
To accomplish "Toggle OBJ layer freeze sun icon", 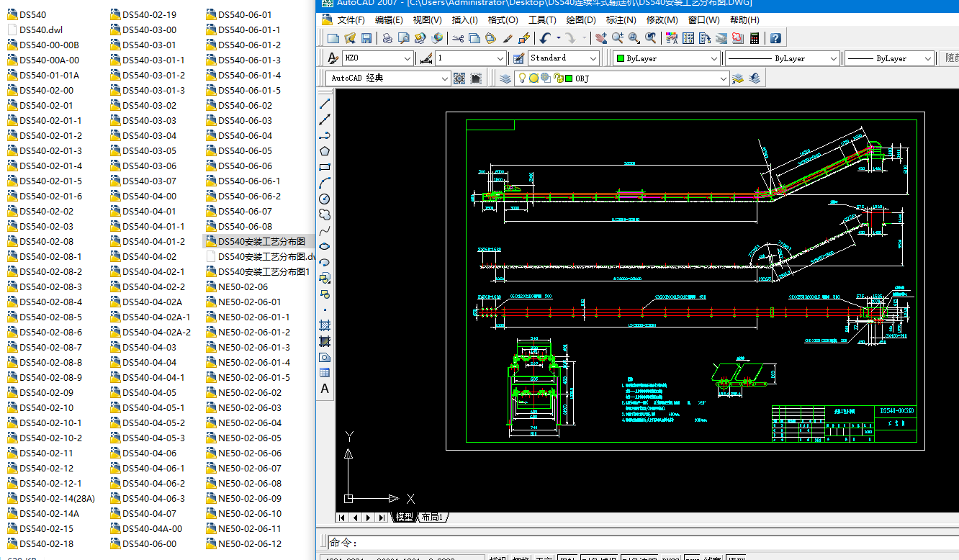I will tap(534, 78).
